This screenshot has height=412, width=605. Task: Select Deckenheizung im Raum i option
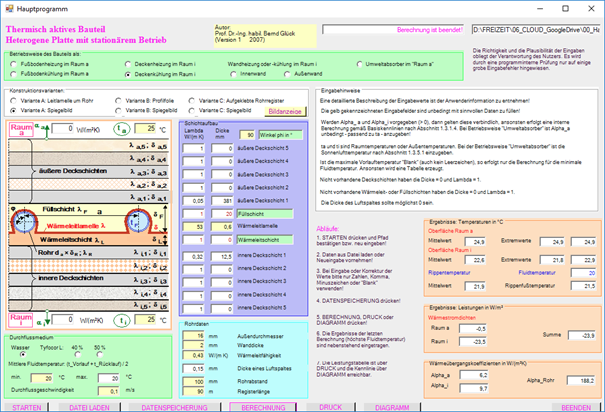coord(128,64)
